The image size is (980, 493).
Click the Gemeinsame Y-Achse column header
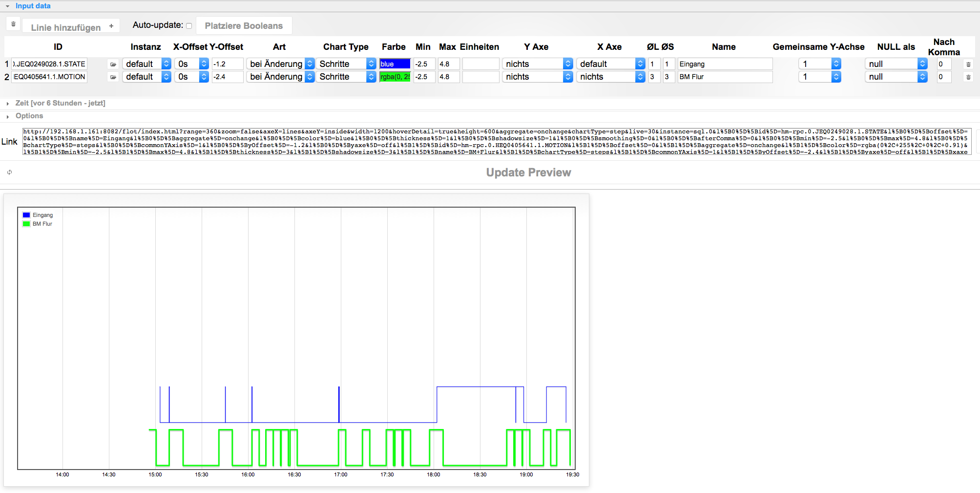tap(818, 47)
